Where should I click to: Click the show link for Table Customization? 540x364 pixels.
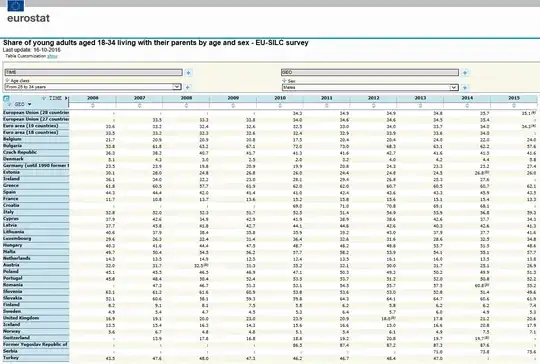[52, 56]
